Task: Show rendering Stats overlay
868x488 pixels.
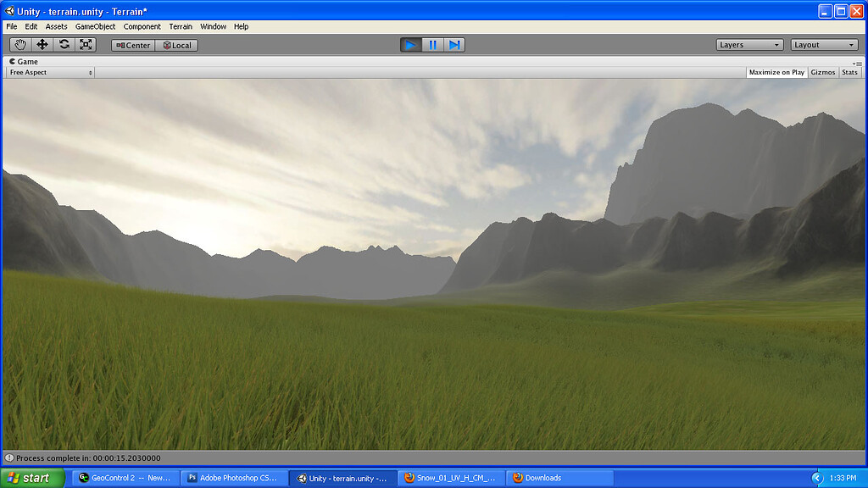Action: [849, 72]
